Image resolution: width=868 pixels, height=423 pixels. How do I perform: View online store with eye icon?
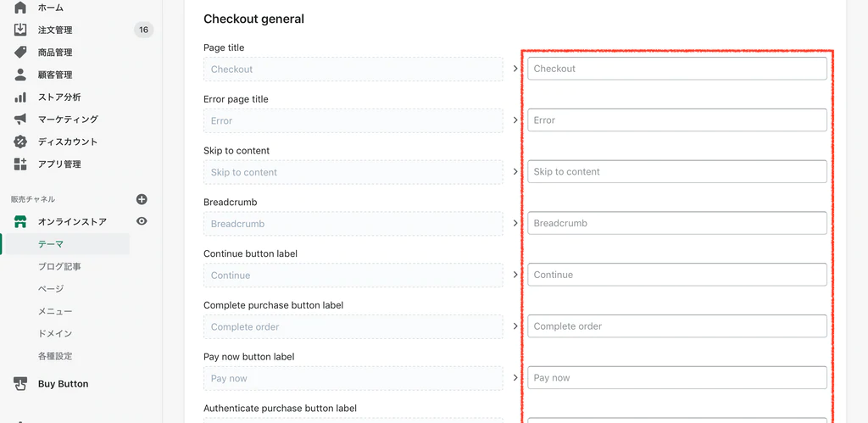(x=142, y=221)
